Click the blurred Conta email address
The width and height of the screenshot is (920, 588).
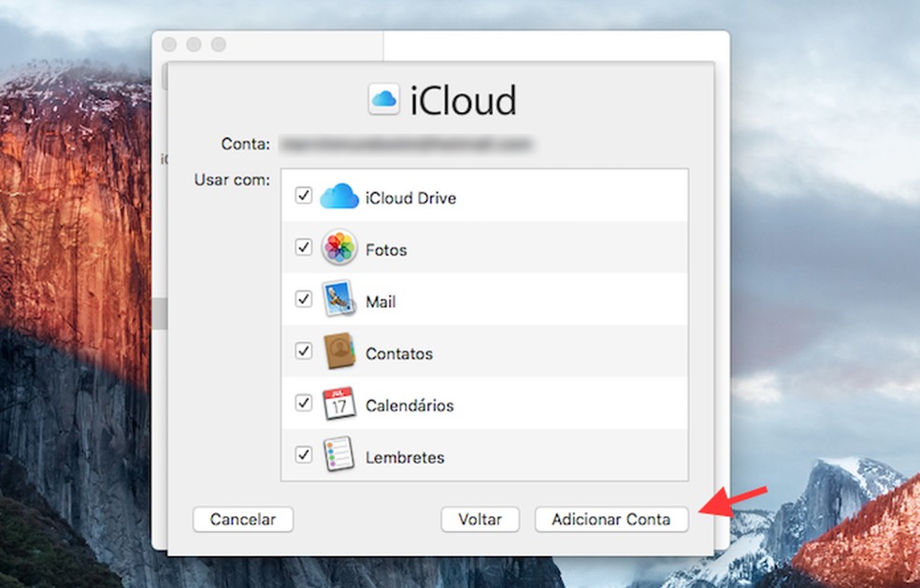pyautogui.click(x=406, y=144)
